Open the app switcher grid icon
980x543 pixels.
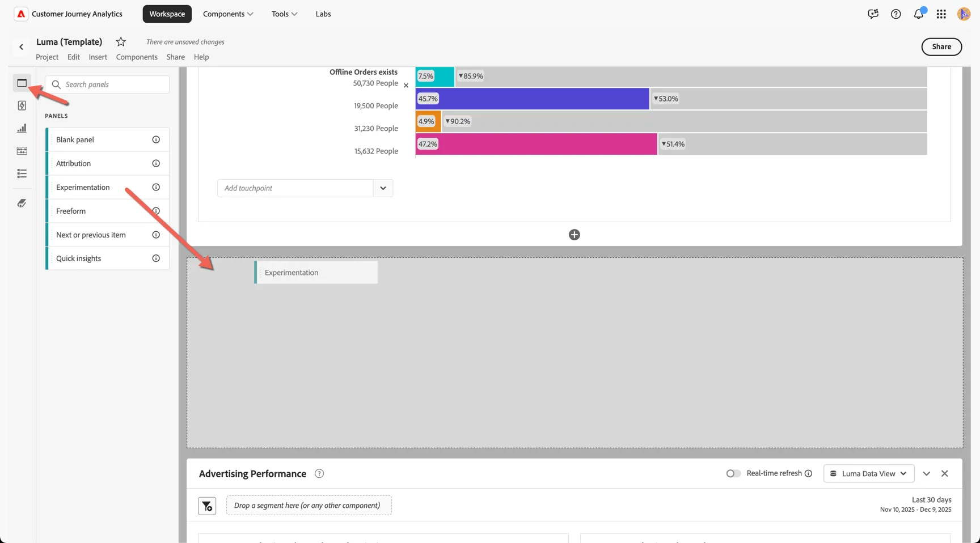tap(941, 14)
